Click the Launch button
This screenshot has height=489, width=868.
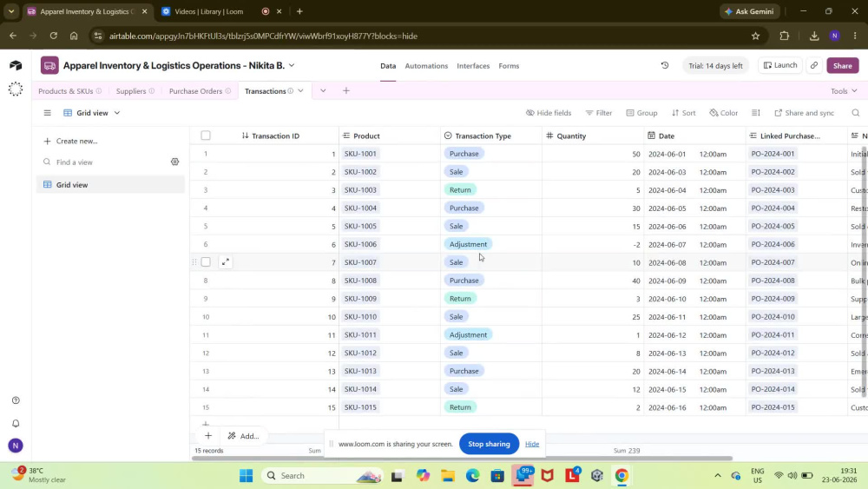[x=780, y=65]
